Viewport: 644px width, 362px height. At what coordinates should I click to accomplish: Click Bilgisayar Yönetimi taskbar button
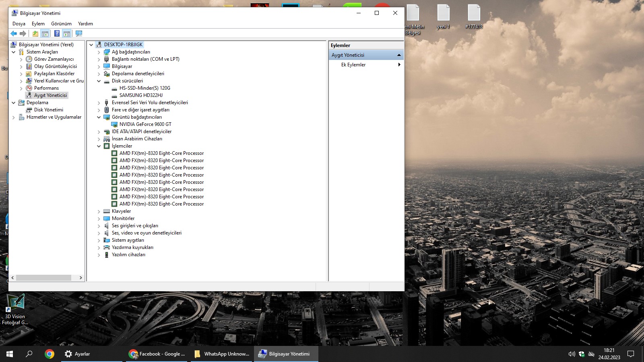(x=286, y=354)
